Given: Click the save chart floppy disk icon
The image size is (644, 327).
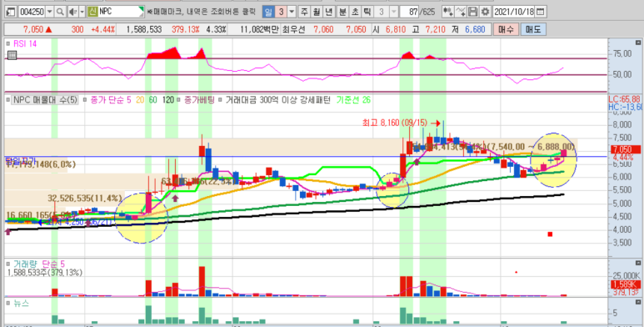Looking at the screenshot, I should [473, 12].
